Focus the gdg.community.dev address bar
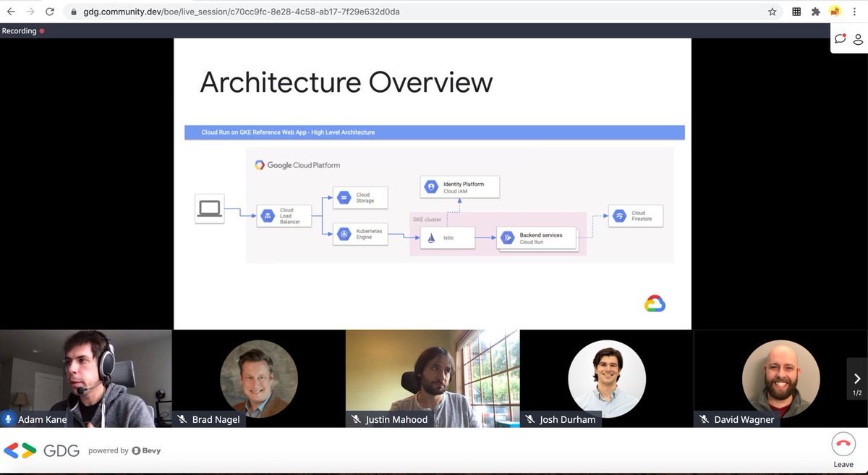 (x=412, y=12)
